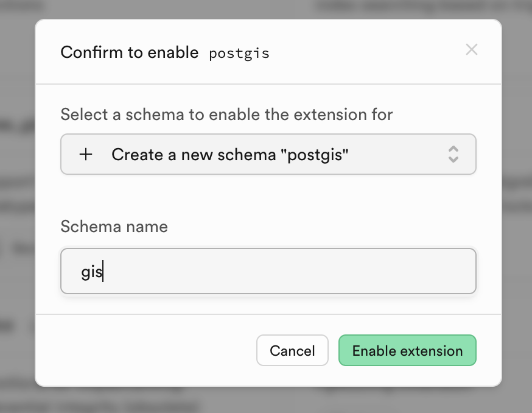Viewport: 532px width, 413px height.
Task: Place cursor after 'gis' text in input
Action: [103, 272]
